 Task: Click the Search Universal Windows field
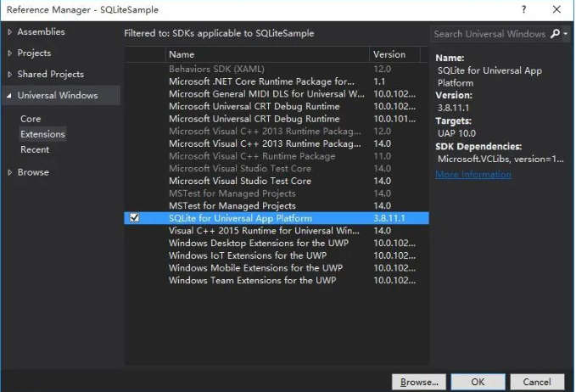click(x=489, y=34)
